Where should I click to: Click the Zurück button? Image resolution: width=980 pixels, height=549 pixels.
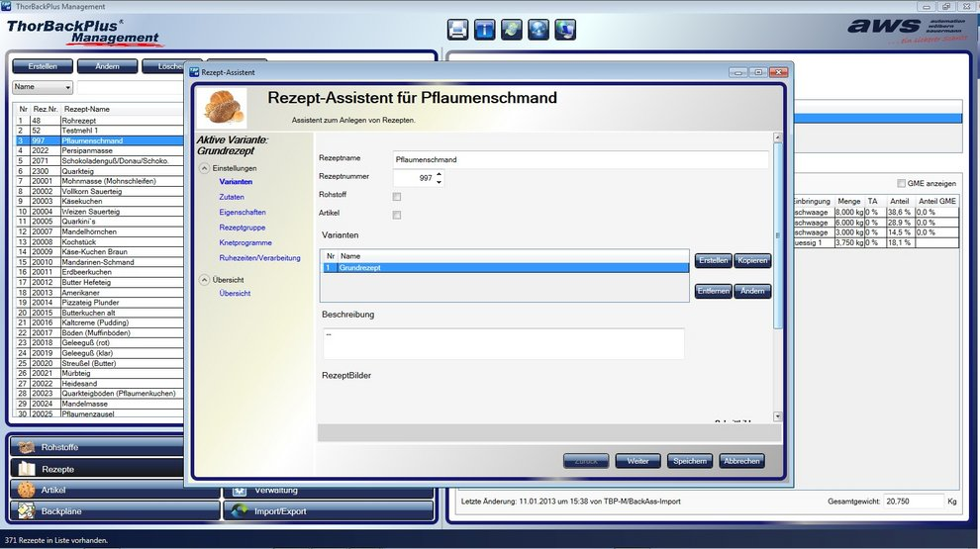(x=586, y=461)
